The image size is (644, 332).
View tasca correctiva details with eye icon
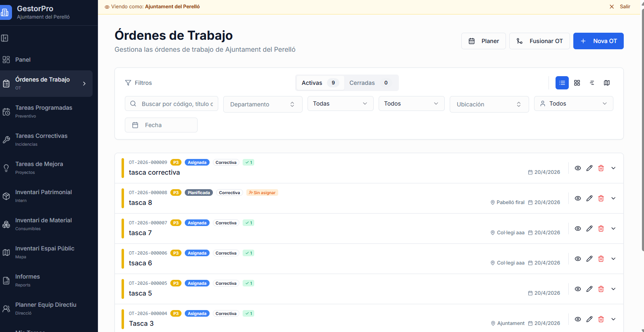click(x=578, y=168)
